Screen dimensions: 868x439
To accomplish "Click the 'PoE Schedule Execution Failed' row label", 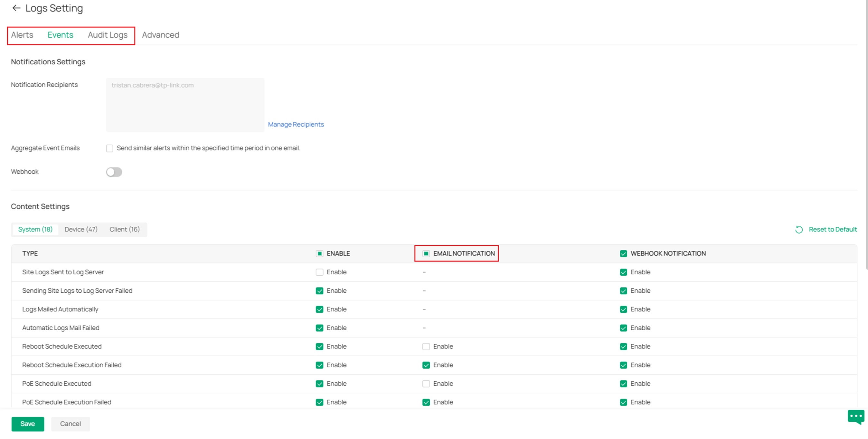I will pyautogui.click(x=67, y=402).
